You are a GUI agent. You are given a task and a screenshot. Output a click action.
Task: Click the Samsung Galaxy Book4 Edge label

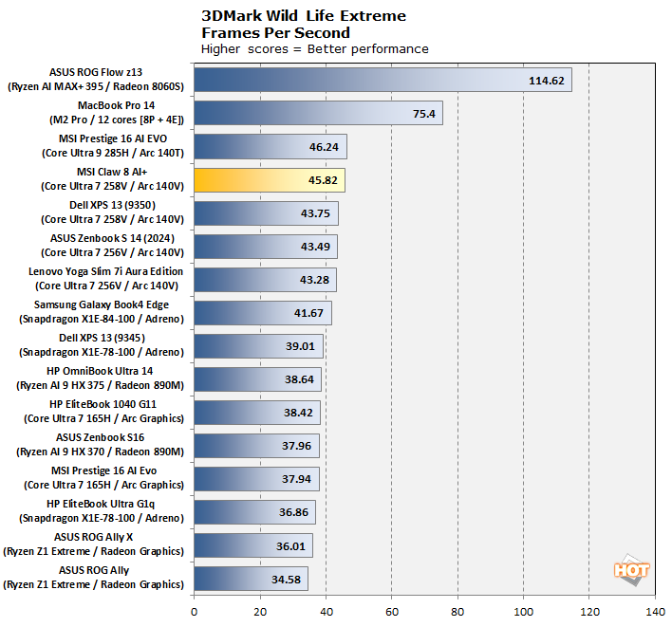[102, 304]
